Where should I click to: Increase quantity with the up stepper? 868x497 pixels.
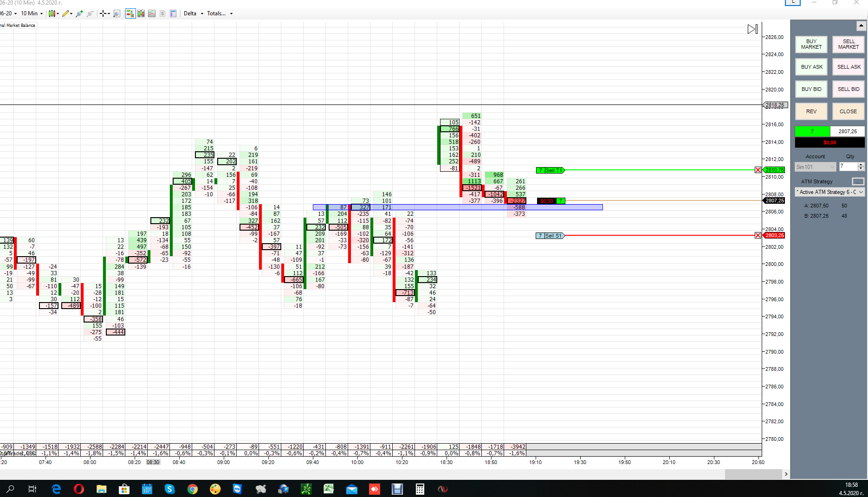(x=861, y=165)
